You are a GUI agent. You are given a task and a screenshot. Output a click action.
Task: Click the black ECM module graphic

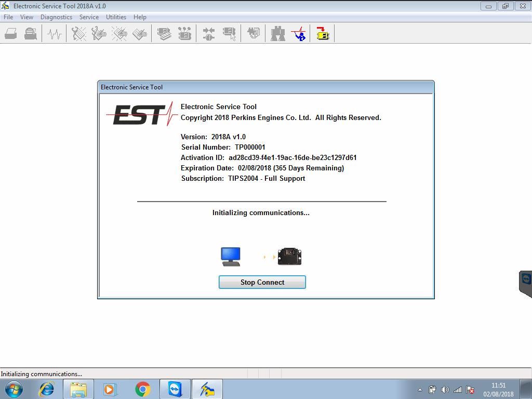point(289,256)
